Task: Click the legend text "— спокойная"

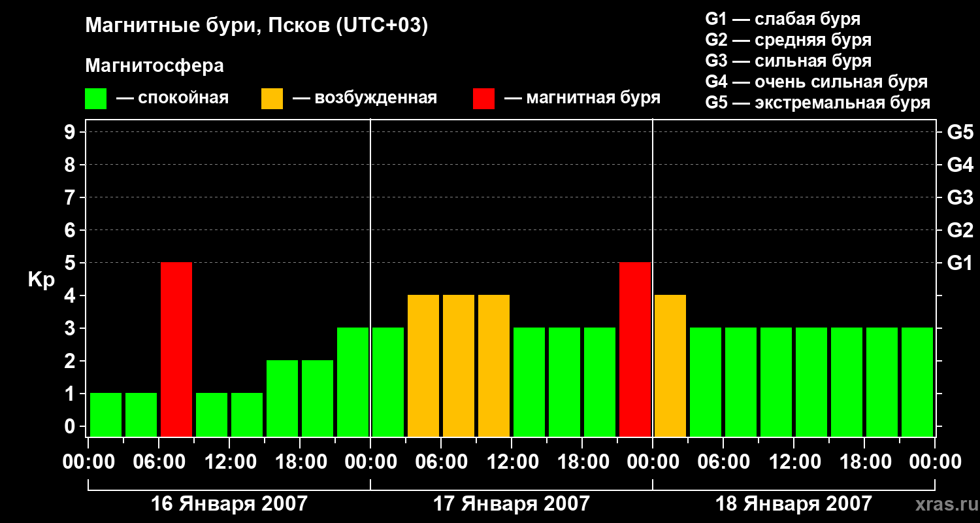Action: pos(172,99)
